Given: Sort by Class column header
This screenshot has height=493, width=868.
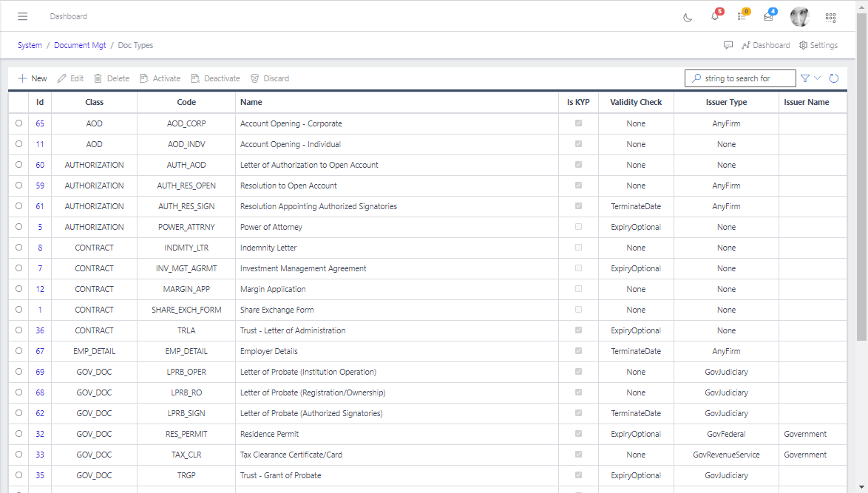Looking at the screenshot, I should tap(94, 102).
